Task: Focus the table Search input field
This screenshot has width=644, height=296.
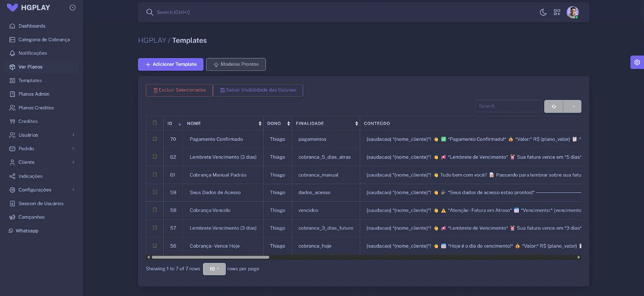Action: tap(508, 106)
